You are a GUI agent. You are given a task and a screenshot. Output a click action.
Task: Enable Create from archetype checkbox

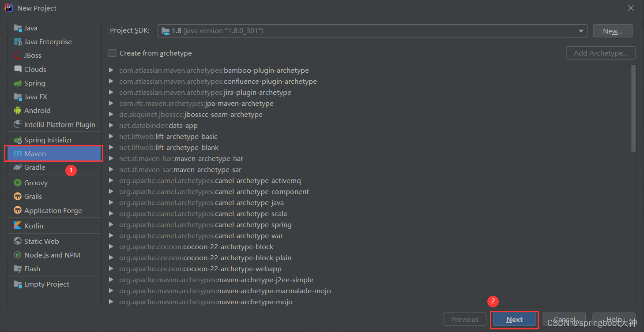point(113,53)
